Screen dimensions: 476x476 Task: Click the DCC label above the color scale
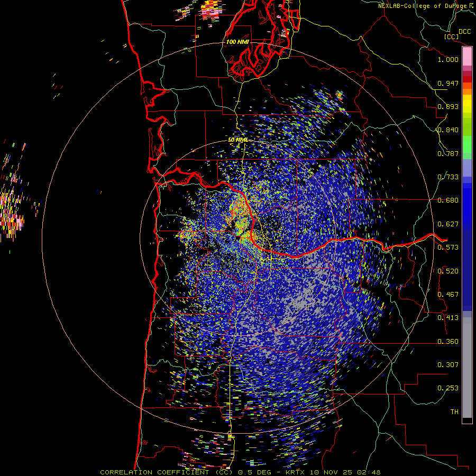464,32
